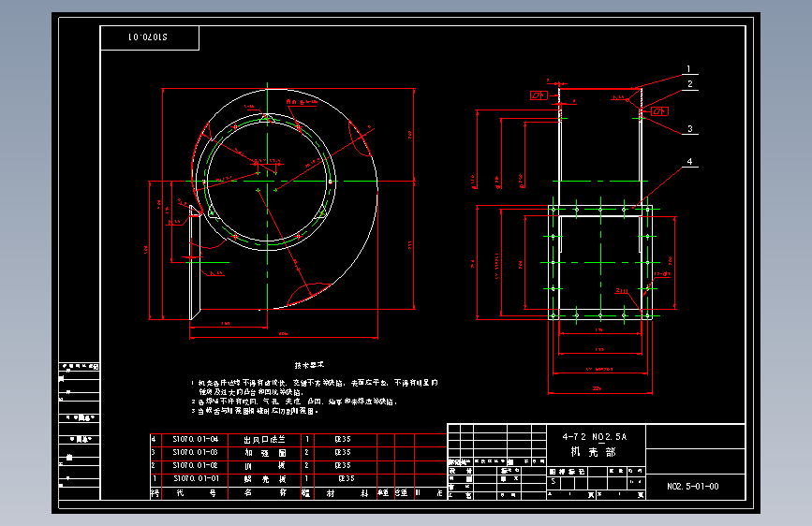Click the S cell in the title block
Image resolution: width=812 pixels, height=526 pixels.
click(554, 482)
